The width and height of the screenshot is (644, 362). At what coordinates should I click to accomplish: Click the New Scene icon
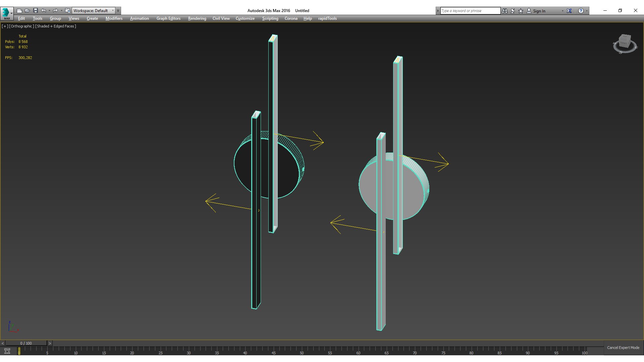[x=19, y=11]
